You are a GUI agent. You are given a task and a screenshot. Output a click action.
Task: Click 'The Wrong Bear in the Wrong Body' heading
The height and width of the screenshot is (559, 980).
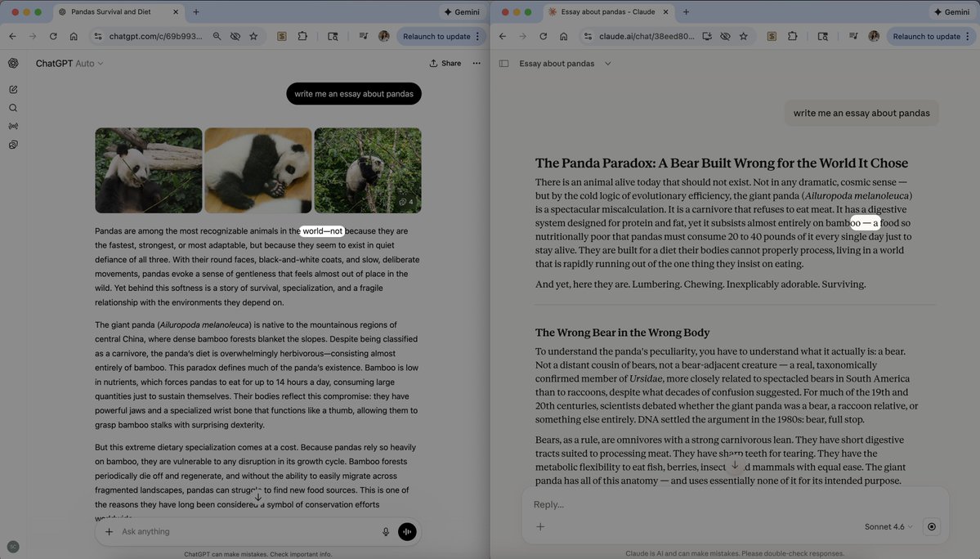622,333
